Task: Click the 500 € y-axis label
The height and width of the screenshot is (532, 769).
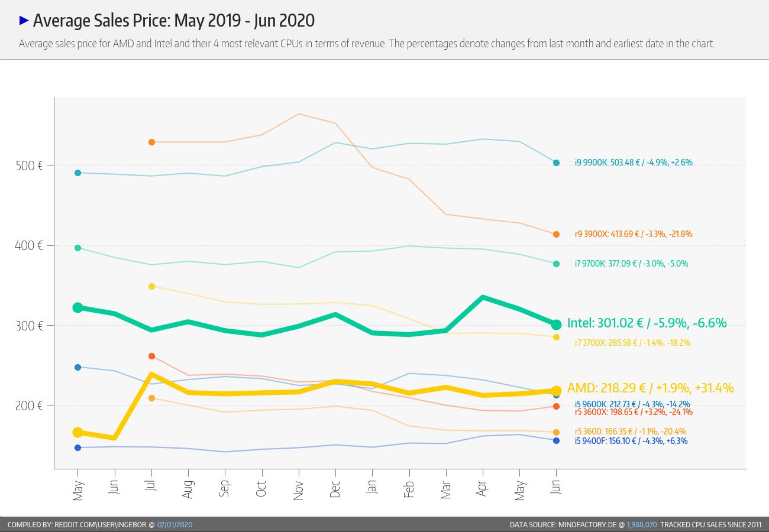Action: tap(29, 166)
